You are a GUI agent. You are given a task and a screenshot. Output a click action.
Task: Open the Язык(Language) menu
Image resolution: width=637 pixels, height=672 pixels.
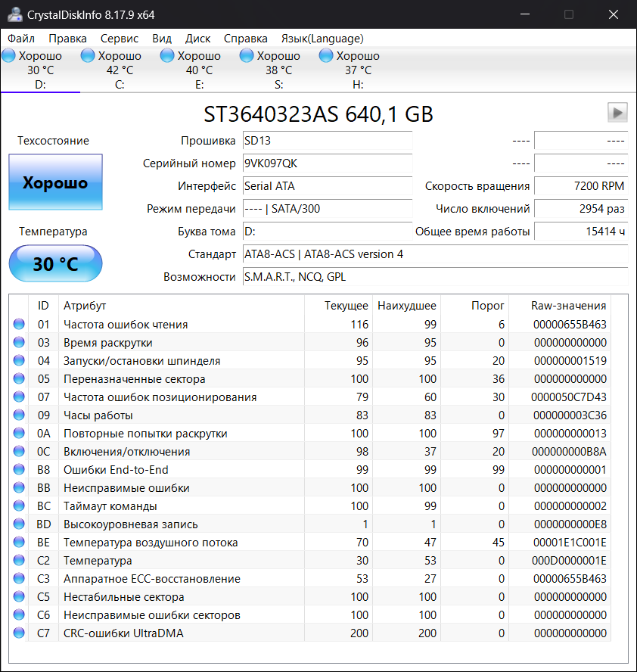click(x=322, y=39)
